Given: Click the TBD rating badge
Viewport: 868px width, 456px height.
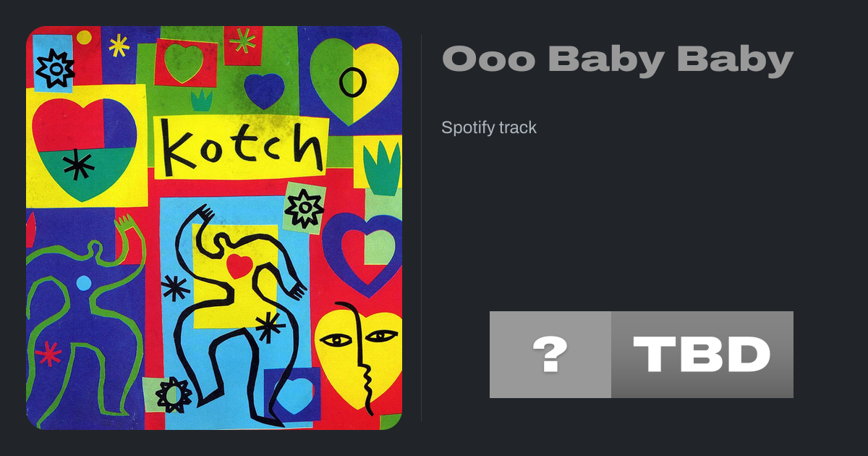Looking at the screenshot, I should click(702, 355).
